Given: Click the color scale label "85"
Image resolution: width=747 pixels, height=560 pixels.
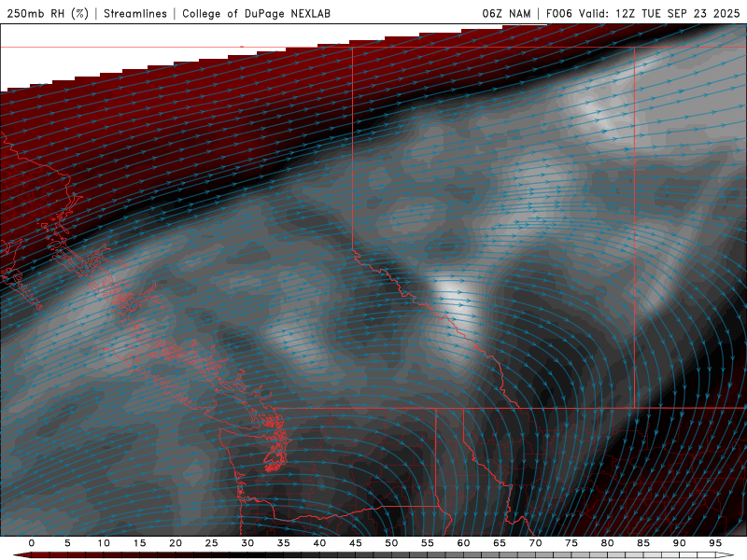Looking at the screenshot, I should coord(643,543).
